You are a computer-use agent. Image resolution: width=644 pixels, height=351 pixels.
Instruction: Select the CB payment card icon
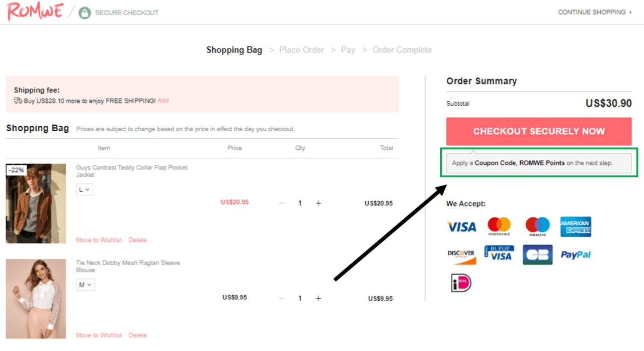pyautogui.click(x=537, y=254)
